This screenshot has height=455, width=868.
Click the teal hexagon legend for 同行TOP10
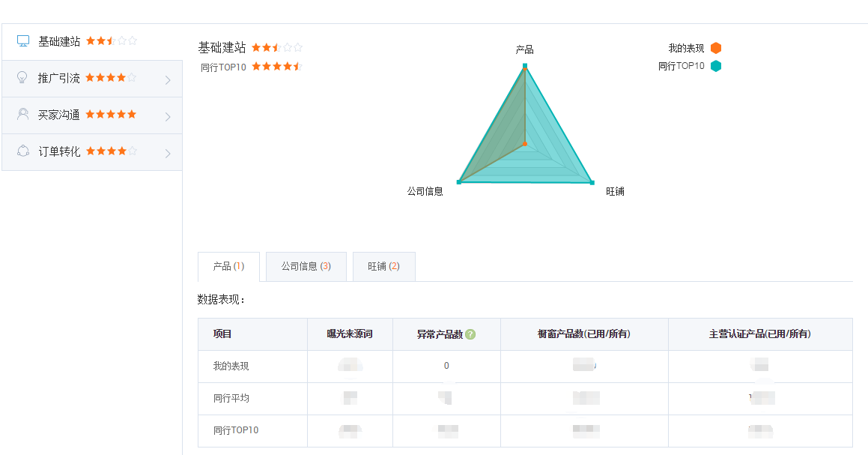[716, 66]
